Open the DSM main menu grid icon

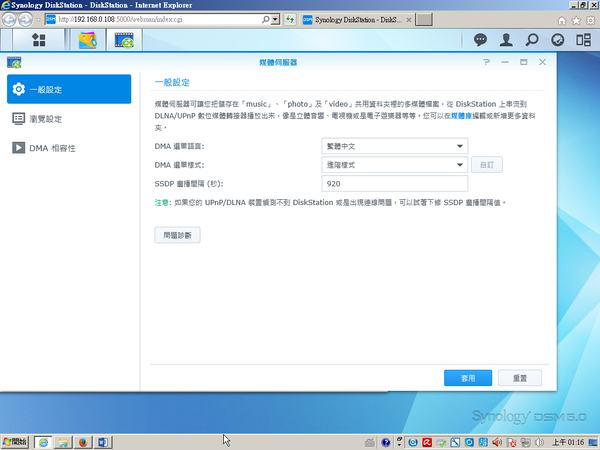[39, 40]
